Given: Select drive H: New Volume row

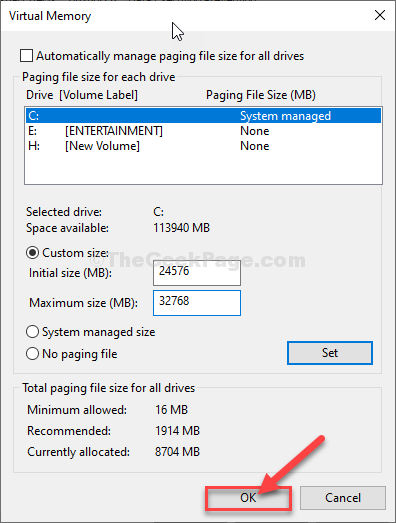Looking at the screenshot, I should point(203,146).
